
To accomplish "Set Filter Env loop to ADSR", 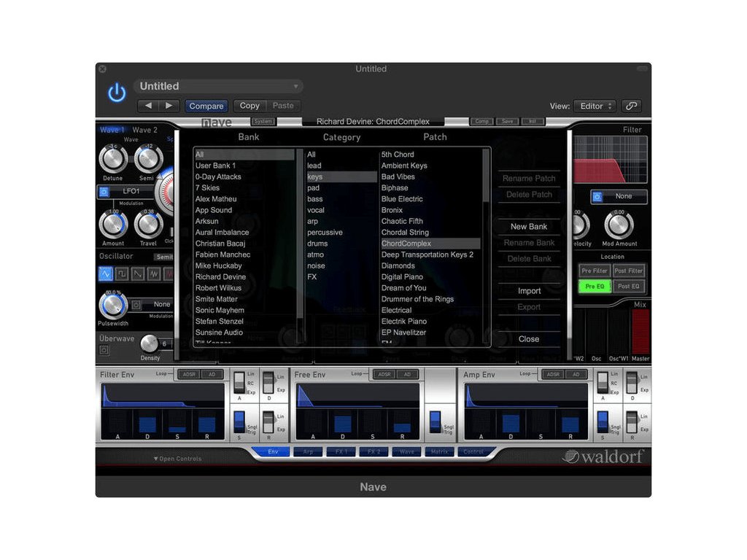I will pos(189,374).
